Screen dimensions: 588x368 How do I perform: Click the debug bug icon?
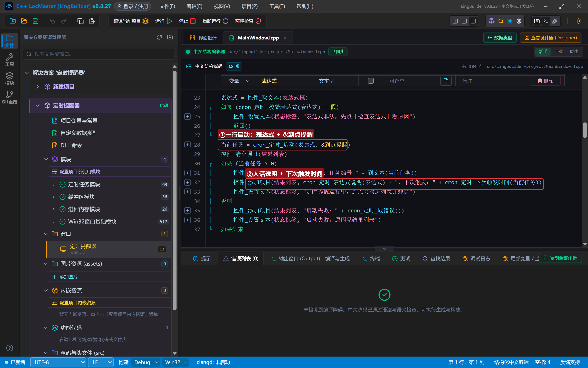pyautogui.click(x=491, y=21)
